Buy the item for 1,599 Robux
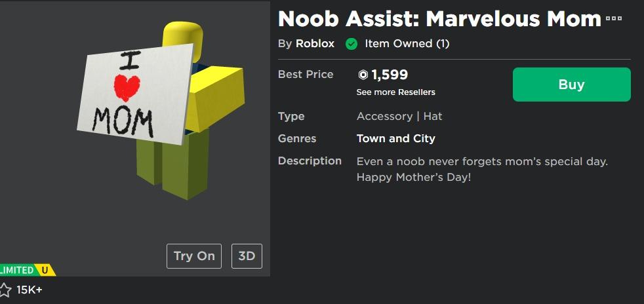 pyautogui.click(x=571, y=85)
